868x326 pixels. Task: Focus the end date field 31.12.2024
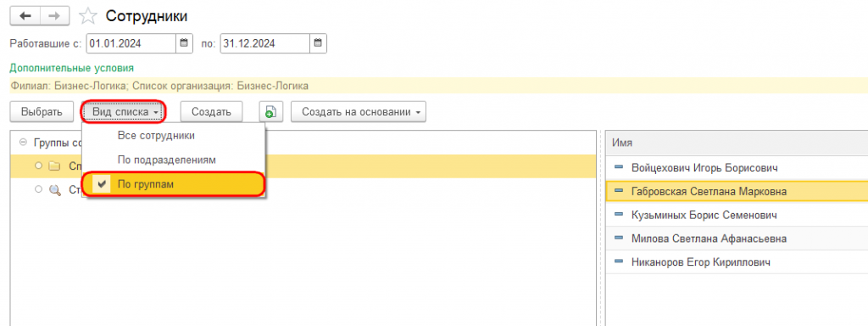[265, 43]
